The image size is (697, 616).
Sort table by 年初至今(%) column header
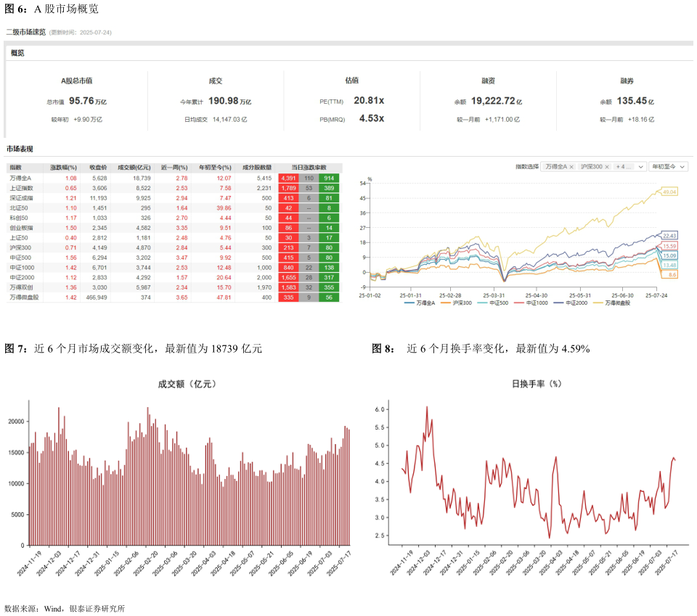(x=215, y=168)
